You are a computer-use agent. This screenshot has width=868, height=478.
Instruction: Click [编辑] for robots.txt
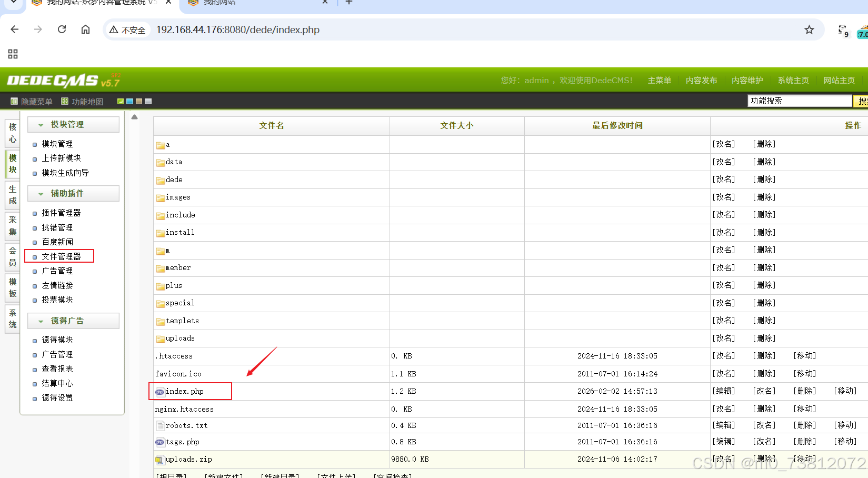coord(723,425)
